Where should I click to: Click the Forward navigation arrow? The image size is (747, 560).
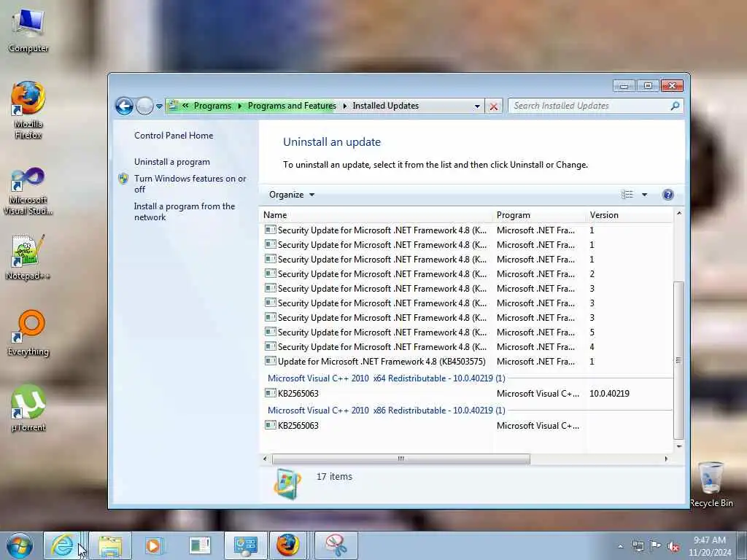(x=144, y=106)
